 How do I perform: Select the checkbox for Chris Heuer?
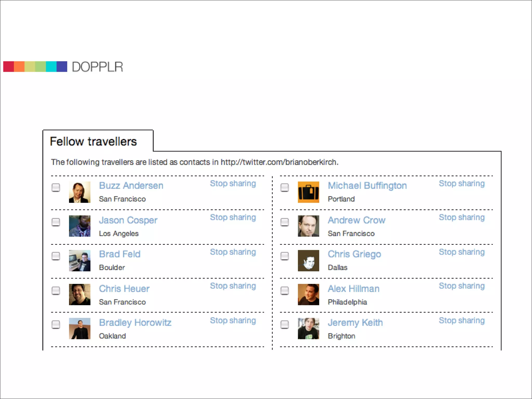click(x=56, y=290)
